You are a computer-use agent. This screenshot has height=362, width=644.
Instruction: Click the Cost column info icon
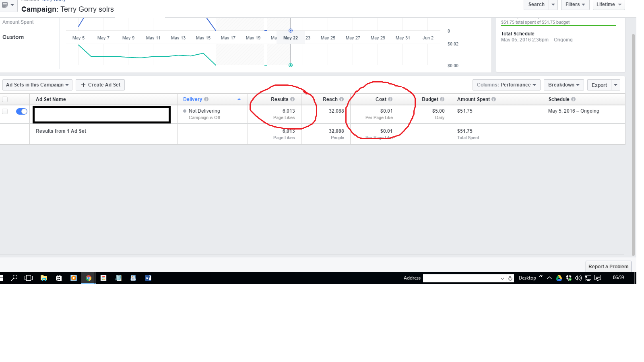tap(390, 99)
